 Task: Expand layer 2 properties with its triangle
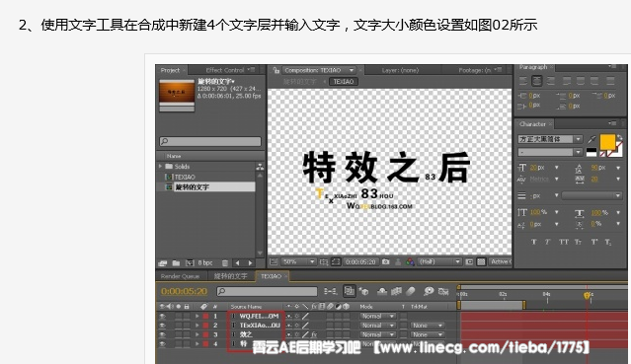coord(197,326)
